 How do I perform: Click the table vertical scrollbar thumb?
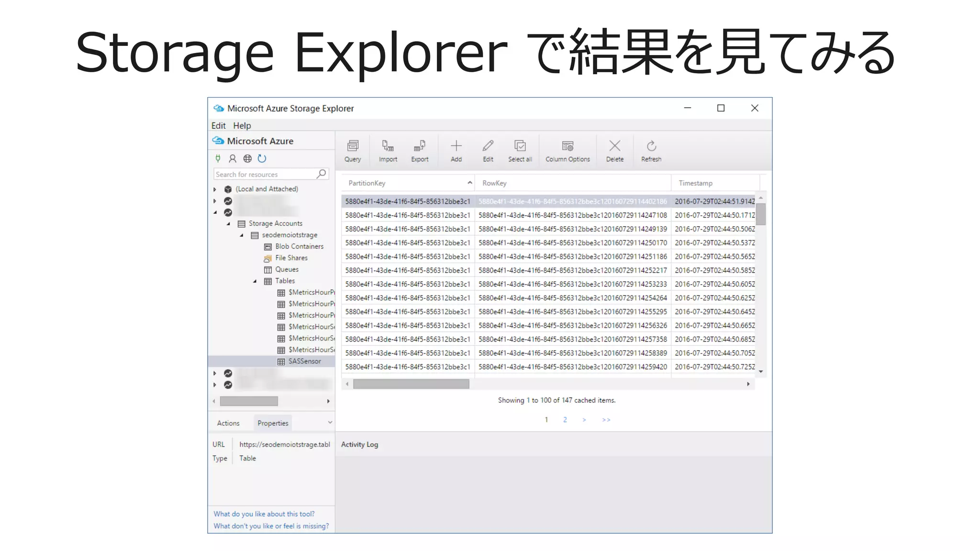pyautogui.click(x=761, y=214)
